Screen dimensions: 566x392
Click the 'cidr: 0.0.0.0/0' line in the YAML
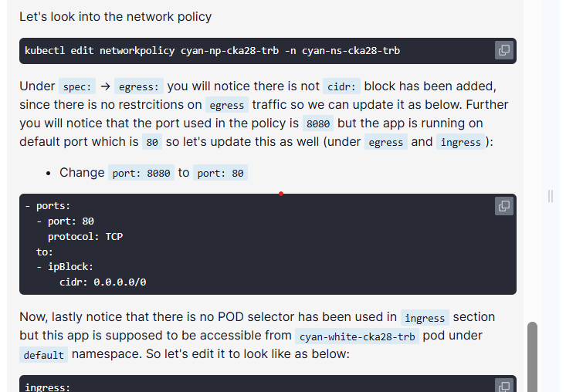click(x=103, y=282)
